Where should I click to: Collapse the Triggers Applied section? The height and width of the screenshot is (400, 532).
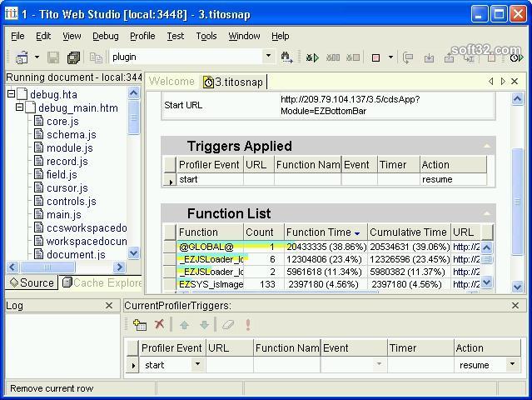(x=486, y=147)
